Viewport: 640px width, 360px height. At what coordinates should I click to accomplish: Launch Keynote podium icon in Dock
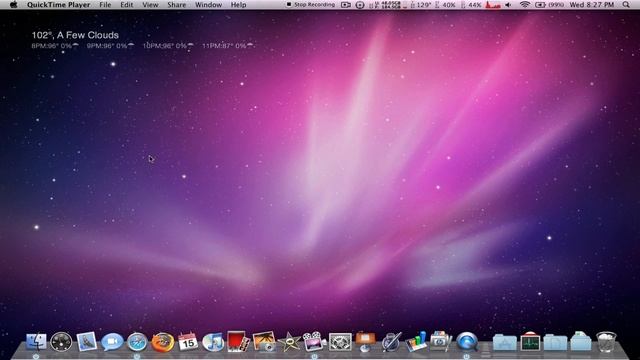(365, 342)
